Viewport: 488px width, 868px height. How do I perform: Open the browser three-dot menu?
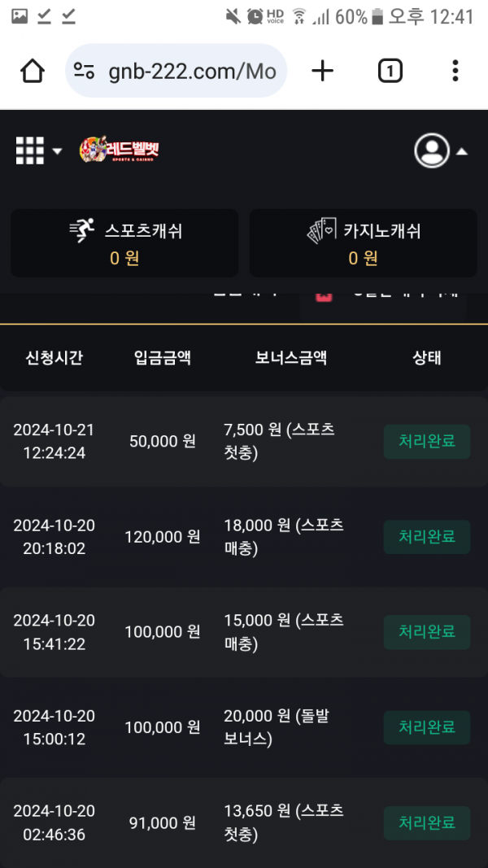tap(455, 72)
